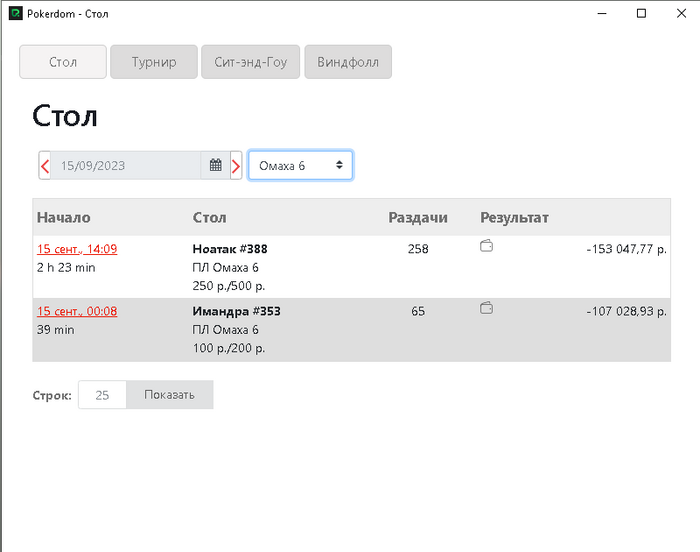Switch to the Сит-энд-Гоу tab
The width and height of the screenshot is (700, 552).
point(250,62)
